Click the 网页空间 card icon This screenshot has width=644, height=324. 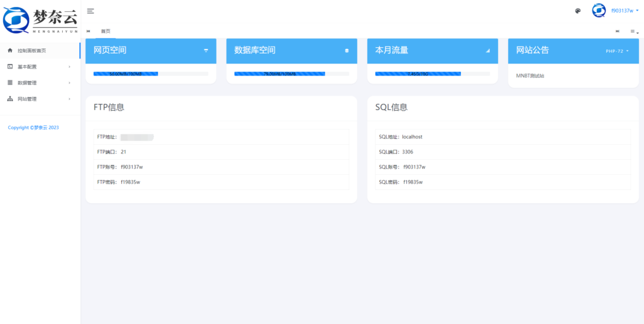pos(206,50)
